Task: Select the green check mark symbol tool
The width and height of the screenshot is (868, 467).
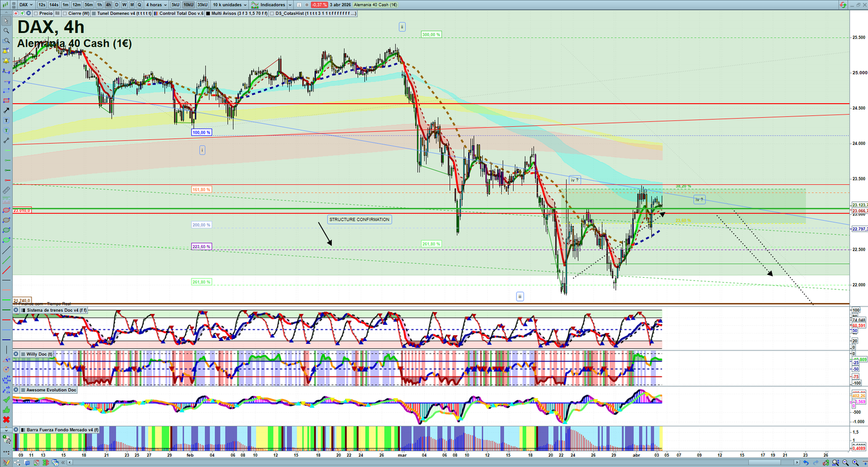Action: pyautogui.click(x=6, y=400)
